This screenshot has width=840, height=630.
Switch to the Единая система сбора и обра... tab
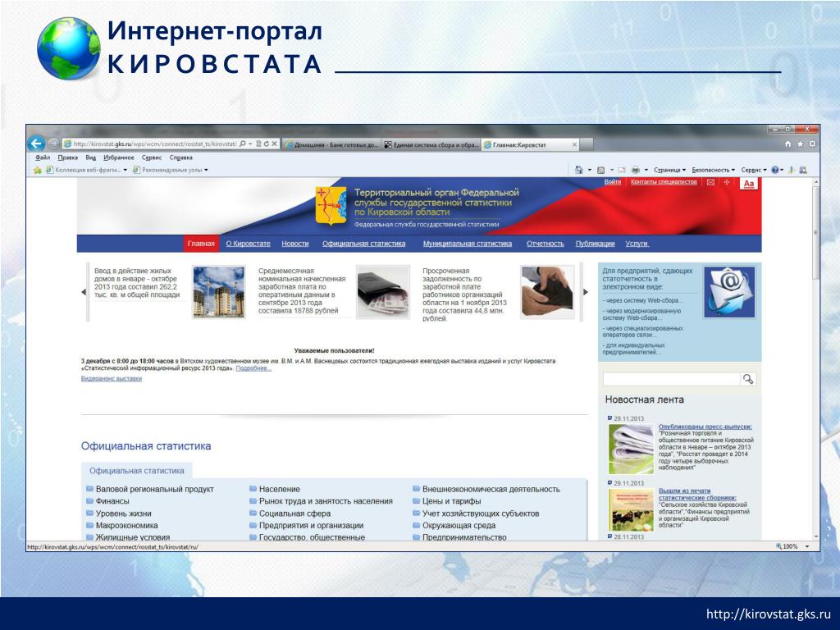pos(431,144)
